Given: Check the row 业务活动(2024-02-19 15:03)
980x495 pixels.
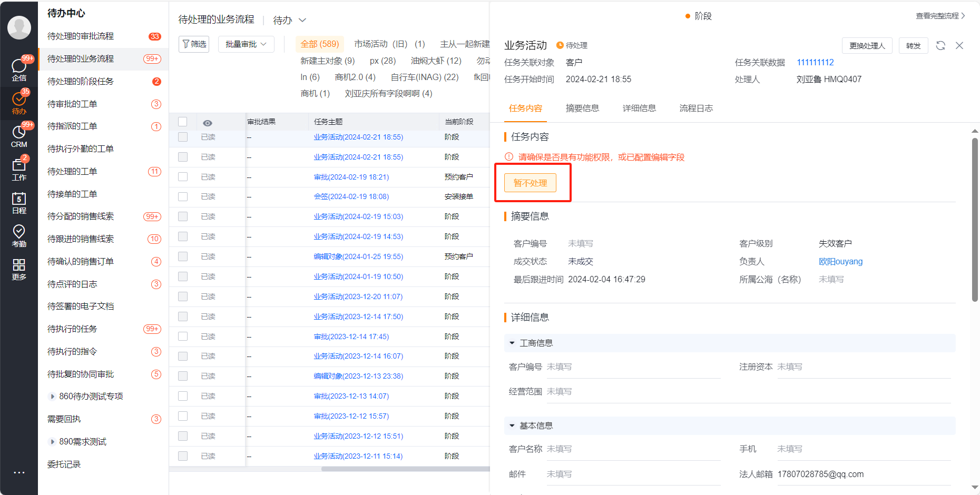Looking at the screenshot, I should click(183, 216).
